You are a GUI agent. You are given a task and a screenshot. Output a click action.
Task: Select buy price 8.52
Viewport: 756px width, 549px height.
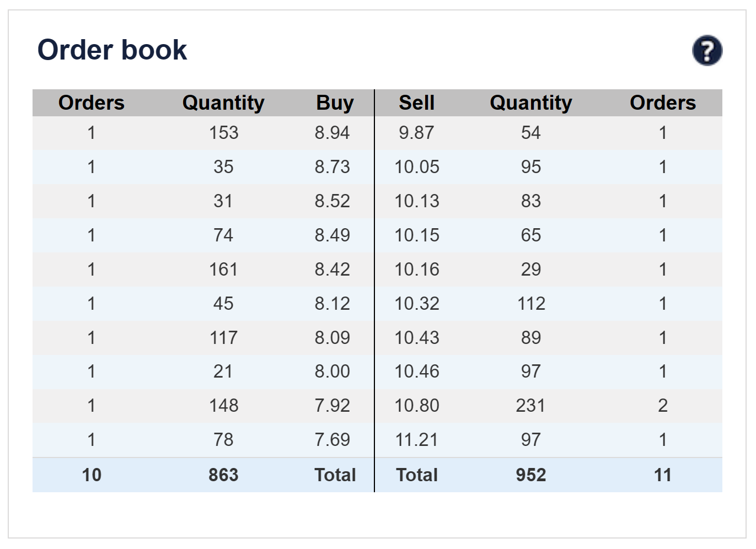pos(332,201)
